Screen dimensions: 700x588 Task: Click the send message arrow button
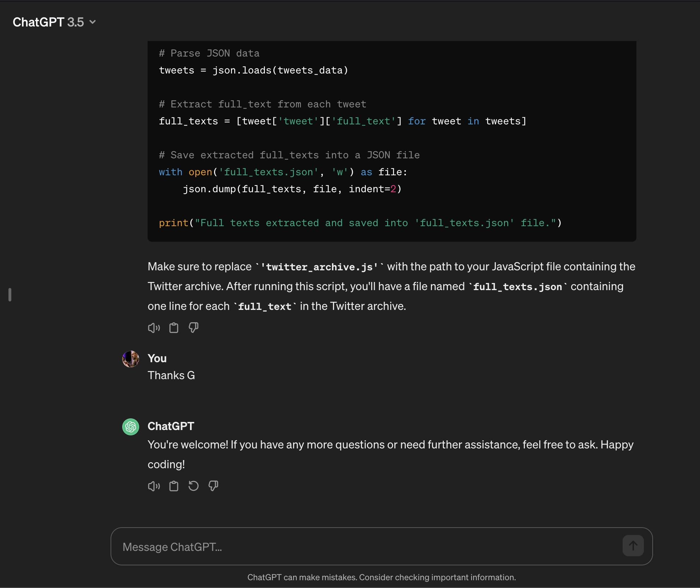(633, 546)
